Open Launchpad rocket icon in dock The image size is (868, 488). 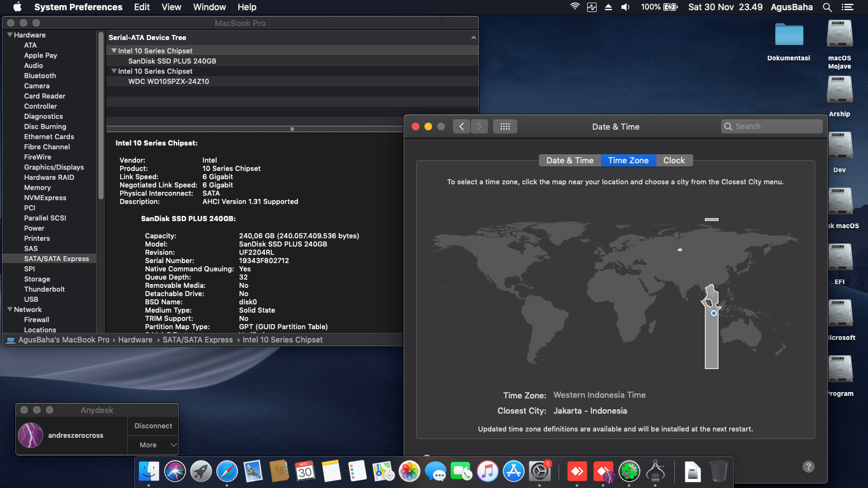(201, 471)
